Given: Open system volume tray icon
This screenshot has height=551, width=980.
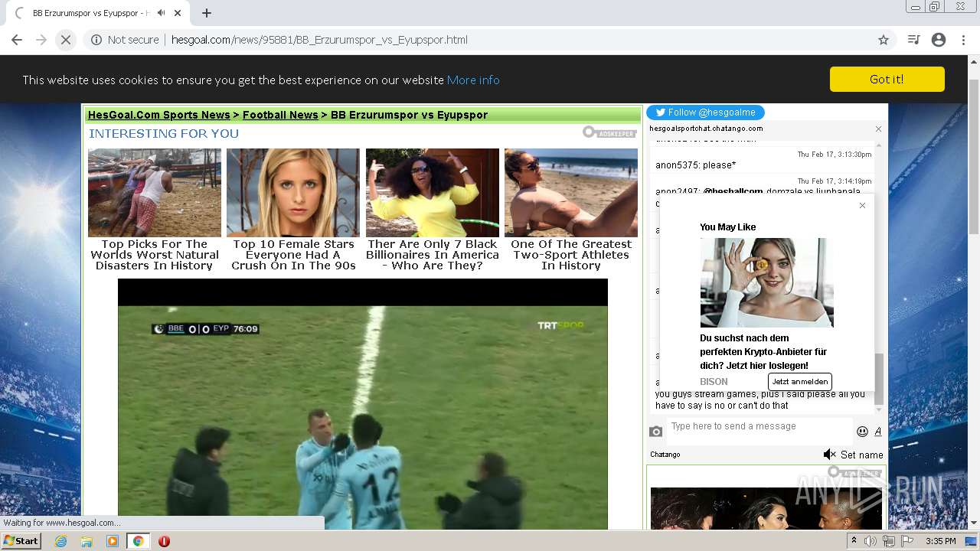Looking at the screenshot, I should (x=871, y=541).
